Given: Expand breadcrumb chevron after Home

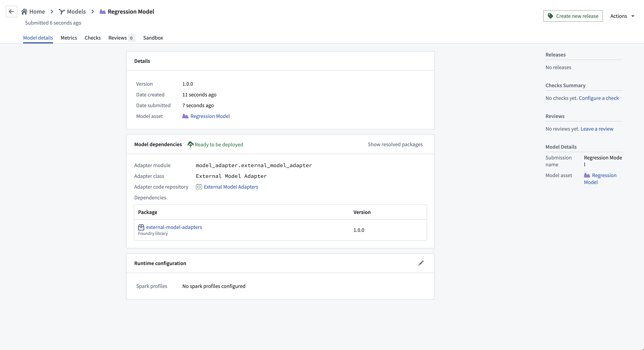Looking at the screenshot, I should click(x=52, y=12).
